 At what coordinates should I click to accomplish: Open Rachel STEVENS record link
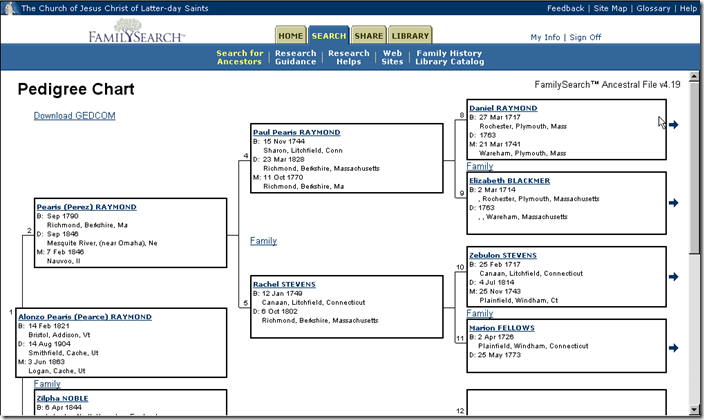coord(284,284)
